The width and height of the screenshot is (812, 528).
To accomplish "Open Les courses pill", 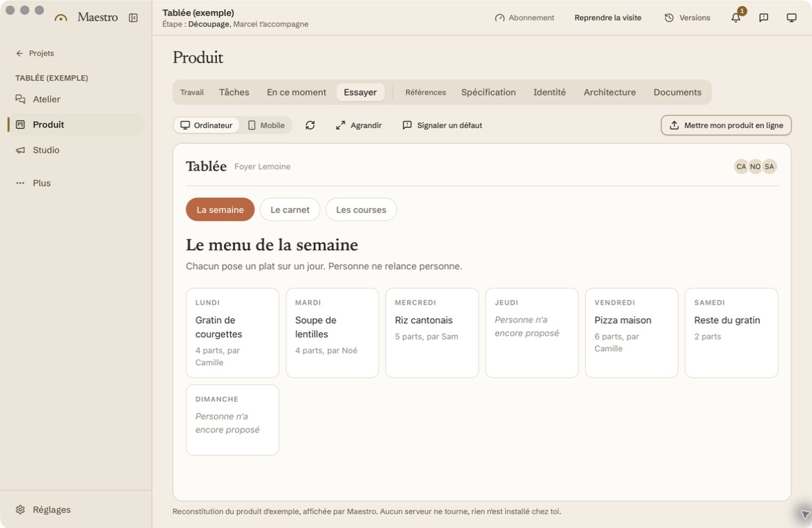I will point(361,210).
